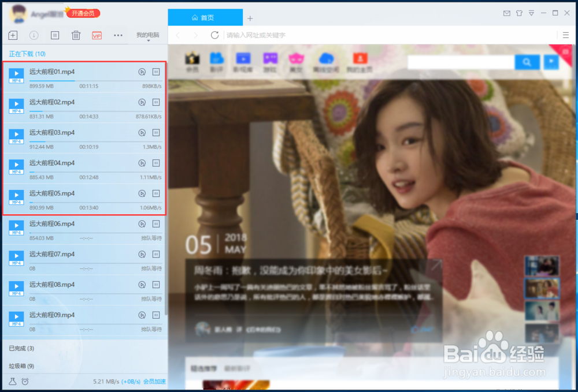Click the pause all toolbar icon

coord(55,35)
